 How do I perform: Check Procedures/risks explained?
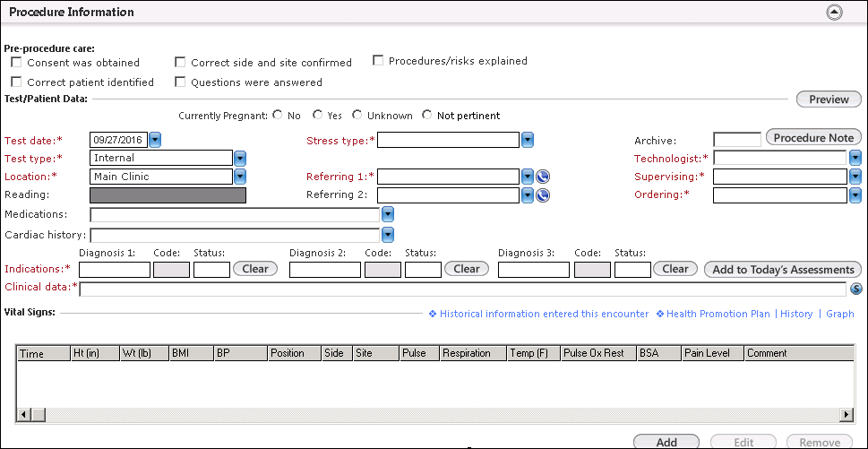click(x=378, y=60)
